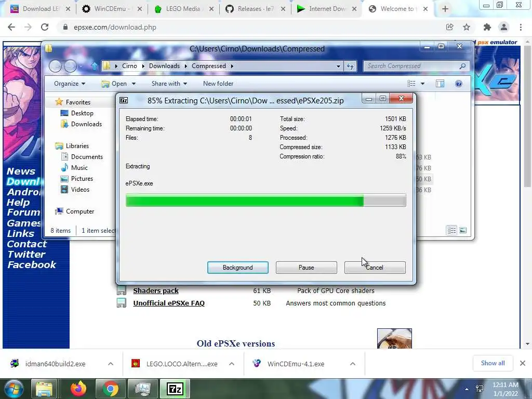
Task: Switch to details view icon in Explorer status bar
Action: coord(451,230)
